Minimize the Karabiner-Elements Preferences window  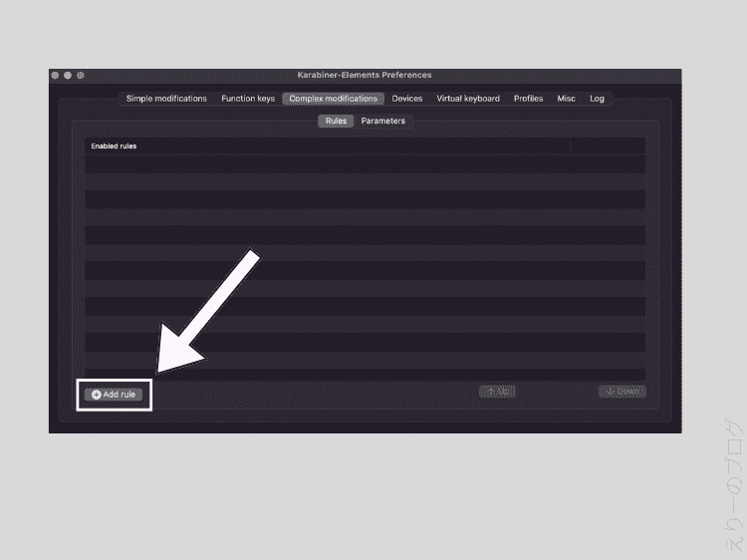point(68,76)
